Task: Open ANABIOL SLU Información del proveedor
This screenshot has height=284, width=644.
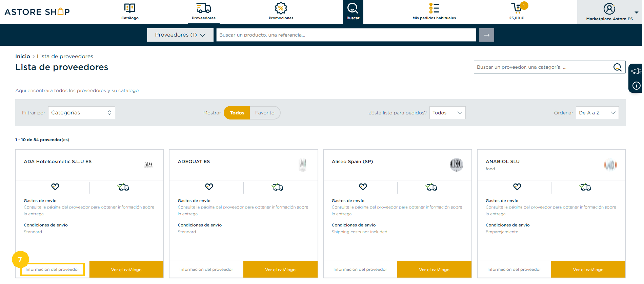Action: tap(514, 269)
